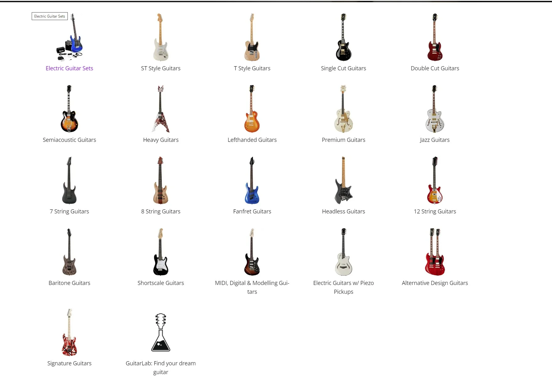Select the ST Style Guitars thumbnail
Screen dimensions: 552x392
pyautogui.click(x=161, y=37)
